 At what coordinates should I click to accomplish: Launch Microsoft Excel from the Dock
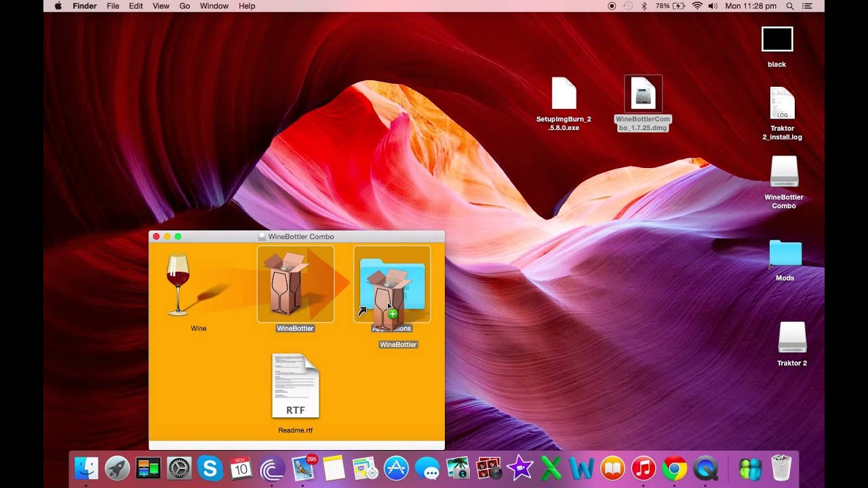(x=551, y=468)
